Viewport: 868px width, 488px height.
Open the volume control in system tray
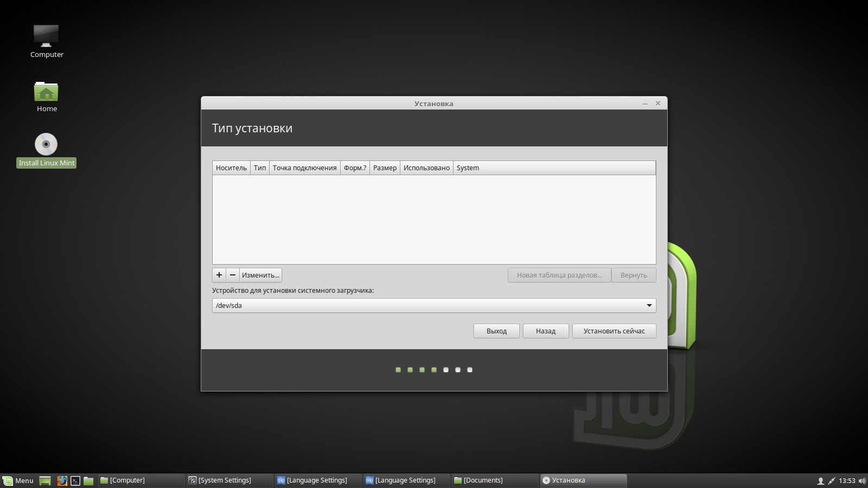coord(862,480)
